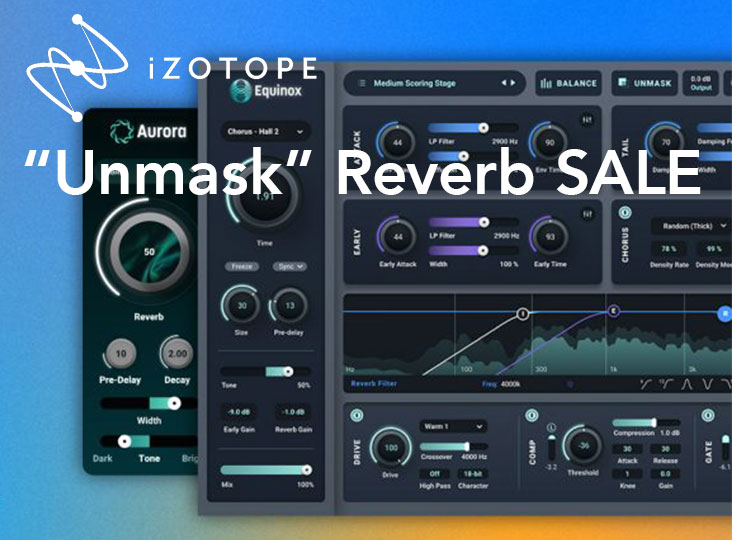This screenshot has width=732, height=540.
Task: Toggle the Chorus section power button
Action: [x=625, y=213]
